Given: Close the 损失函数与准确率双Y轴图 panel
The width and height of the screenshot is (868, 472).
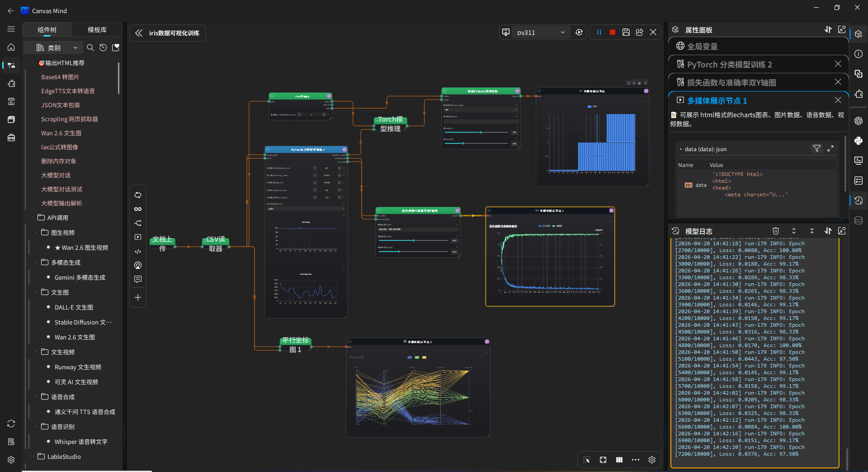Looking at the screenshot, I should [838, 82].
